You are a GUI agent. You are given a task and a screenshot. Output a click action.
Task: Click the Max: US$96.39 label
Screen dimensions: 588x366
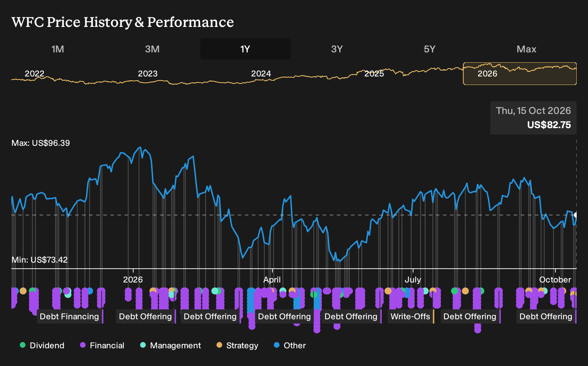pyautogui.click(x=41, y=143)
